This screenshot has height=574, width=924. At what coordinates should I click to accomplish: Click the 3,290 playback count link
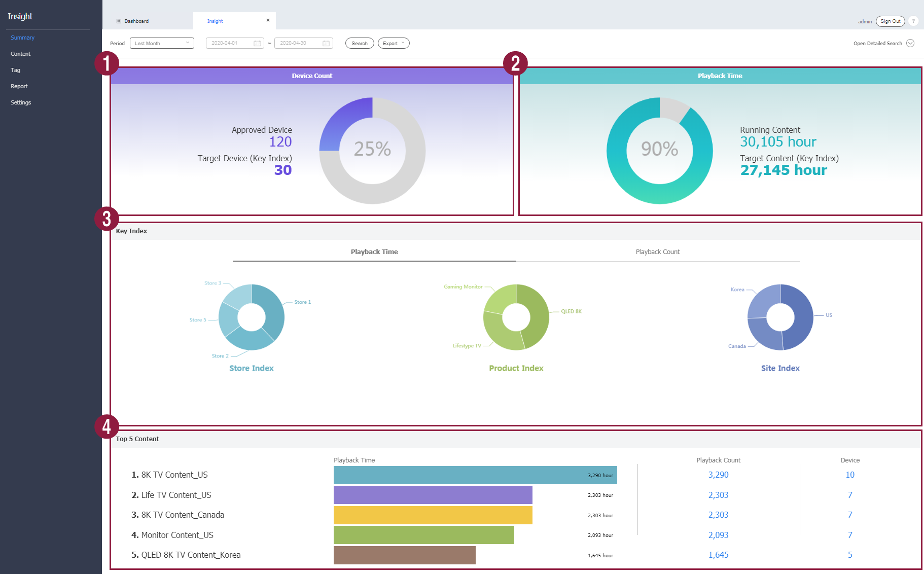[x=718, y=475]
